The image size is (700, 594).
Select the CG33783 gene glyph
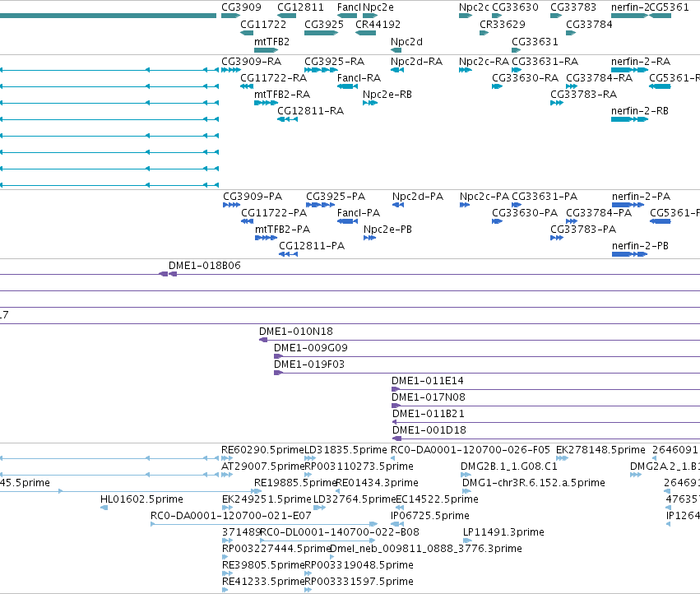556,16
